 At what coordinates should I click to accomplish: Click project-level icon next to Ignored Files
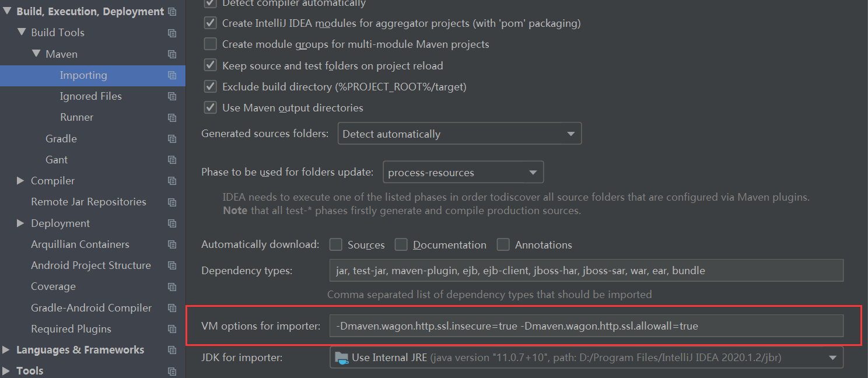click(172, 96)
